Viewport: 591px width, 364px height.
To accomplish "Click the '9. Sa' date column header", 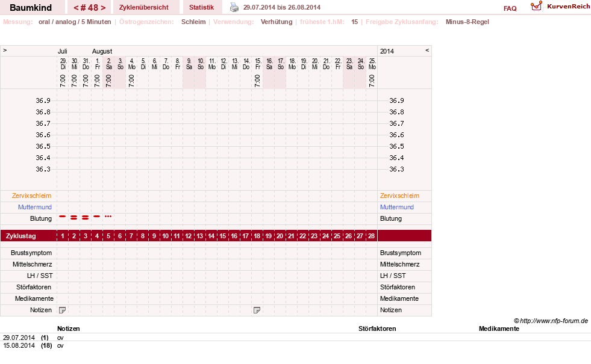I will [x=189, y=64].
